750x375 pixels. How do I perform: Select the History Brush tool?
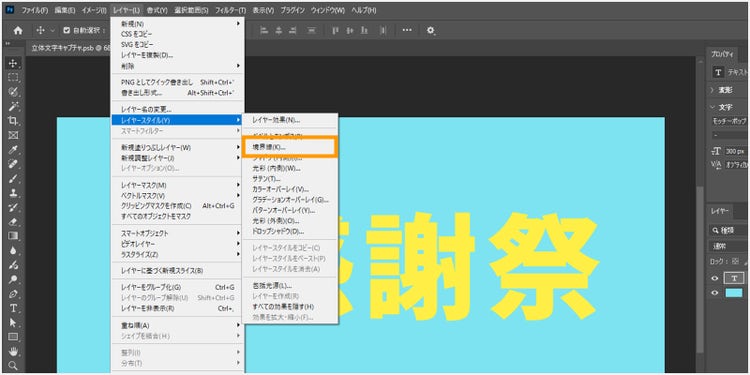[x=13, y=207]
